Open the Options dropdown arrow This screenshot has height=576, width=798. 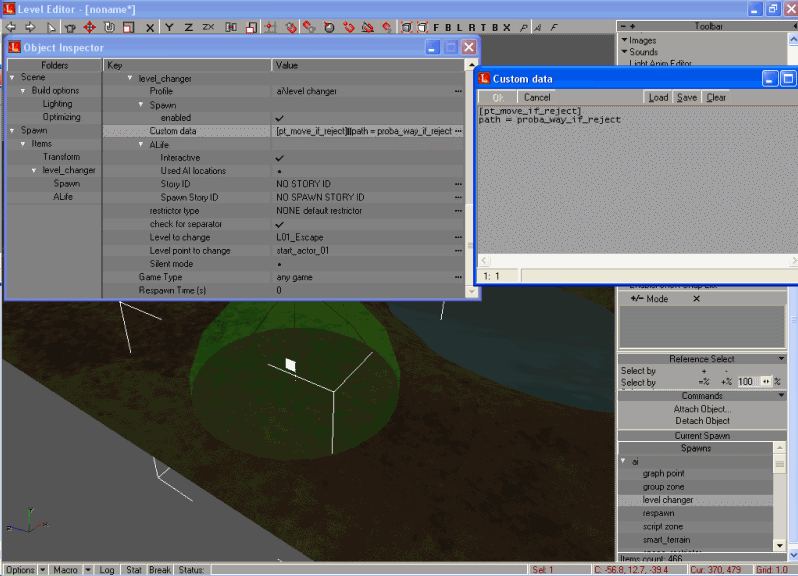pos(43,570)
